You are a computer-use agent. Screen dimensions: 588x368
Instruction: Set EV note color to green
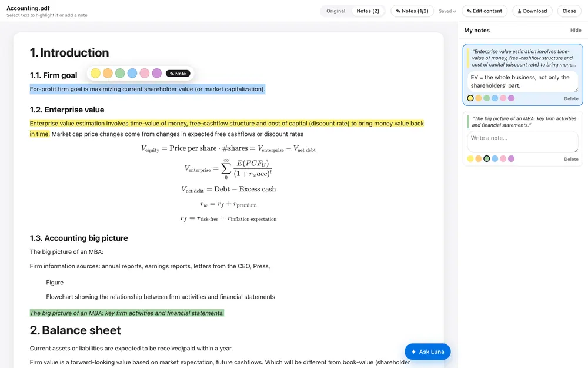pos(487,98)
